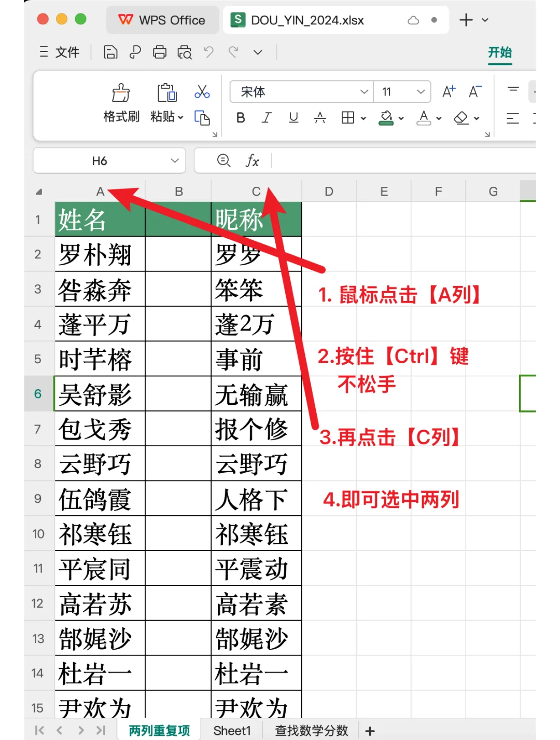Click the Name Box showing H6

[100, 161]
